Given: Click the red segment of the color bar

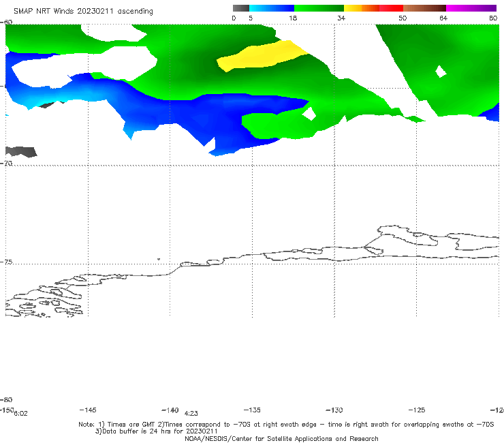Looking at the screenshot, I should (391, 8).
